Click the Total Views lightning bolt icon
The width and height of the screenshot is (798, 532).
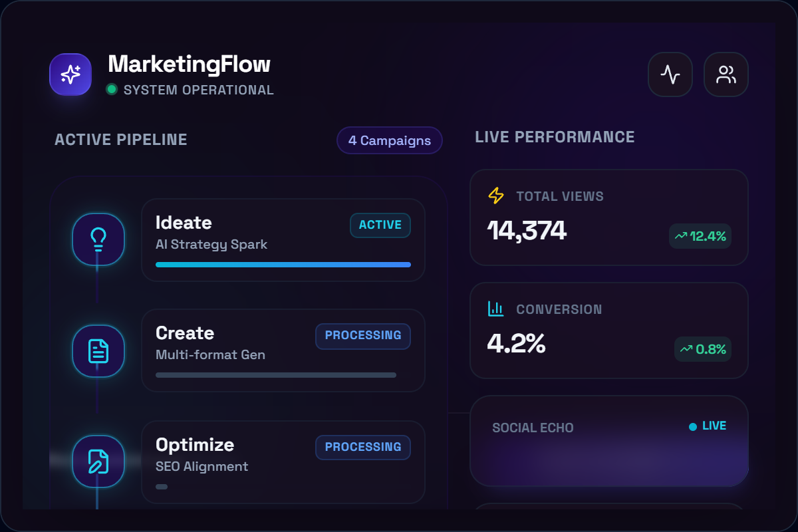tap(496, 196)
